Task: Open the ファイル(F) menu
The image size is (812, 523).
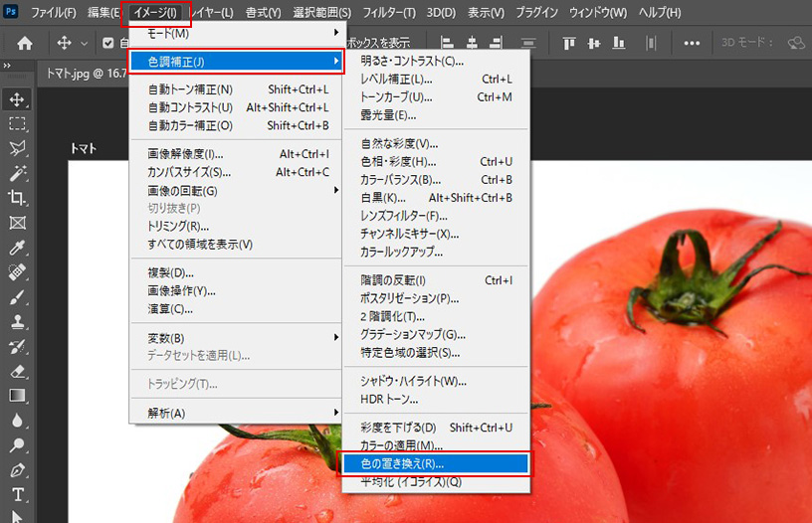Action: click(54, 12)
